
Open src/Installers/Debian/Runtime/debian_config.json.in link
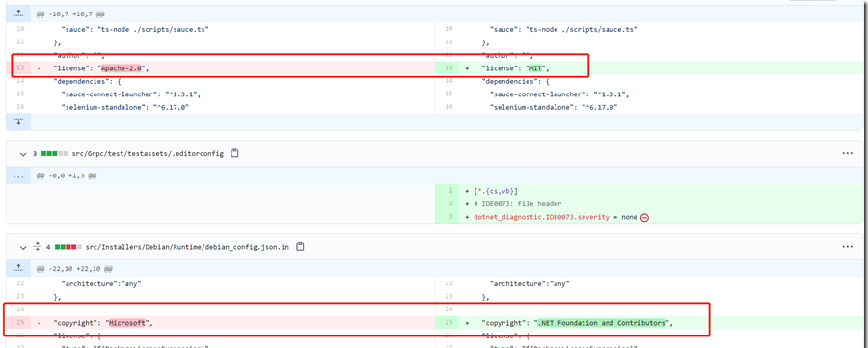click(x=188, y=247)
